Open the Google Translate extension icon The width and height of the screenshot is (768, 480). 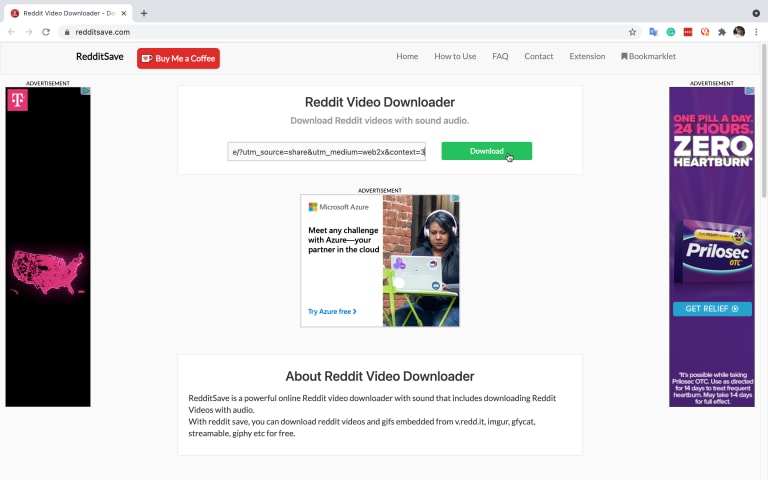(x=653, y=32)
